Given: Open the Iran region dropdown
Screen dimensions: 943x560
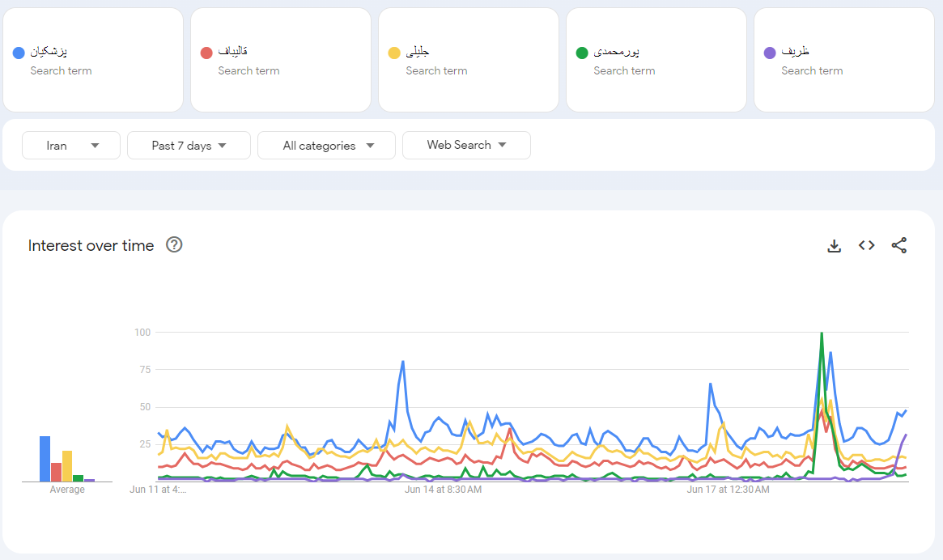Looking at the screenshot, I should point(71,146).
